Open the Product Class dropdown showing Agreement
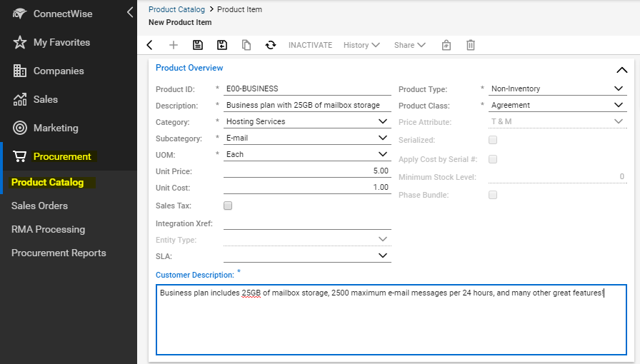The height and width of the screenshot is (364, 640). pos(558,105)
